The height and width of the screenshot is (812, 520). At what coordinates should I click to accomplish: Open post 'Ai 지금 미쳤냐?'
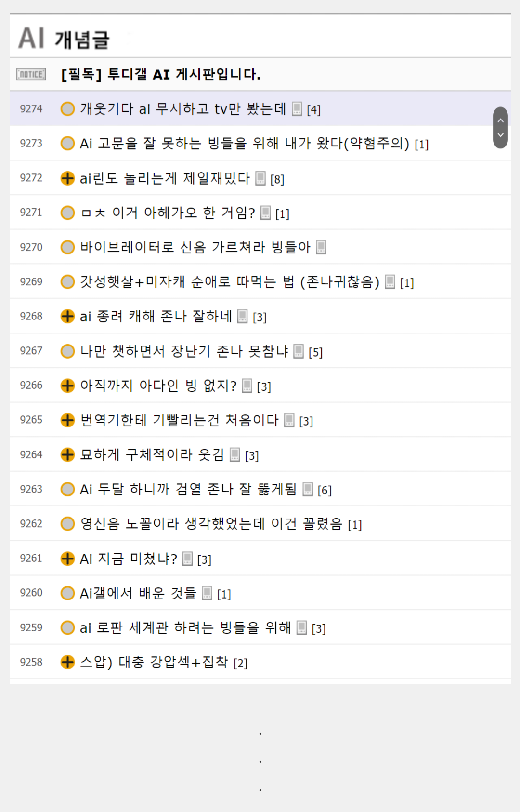129,559
